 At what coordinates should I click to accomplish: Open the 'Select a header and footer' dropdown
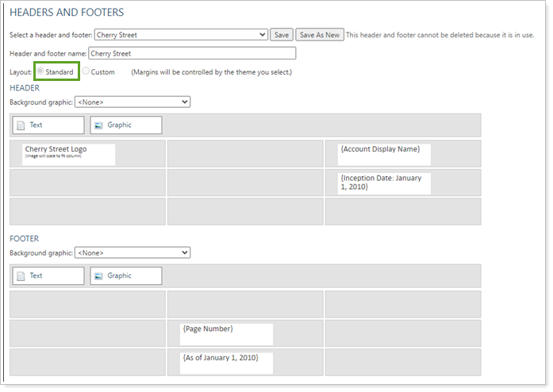[181, 35]
